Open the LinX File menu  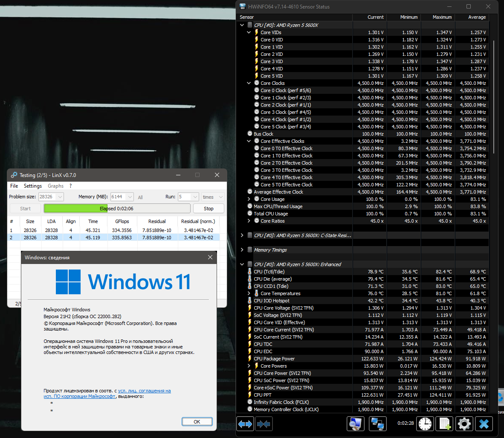pyautogui.click(x=14, y=186)
